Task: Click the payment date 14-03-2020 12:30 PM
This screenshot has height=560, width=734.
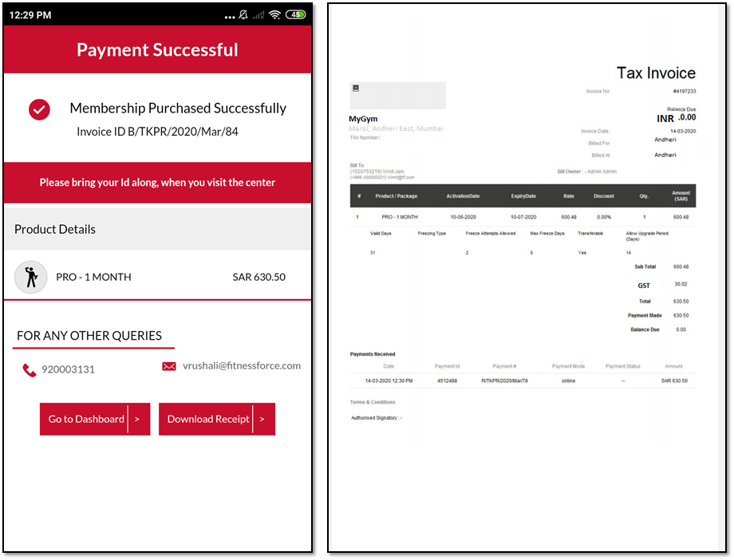Action: (389, 381)
